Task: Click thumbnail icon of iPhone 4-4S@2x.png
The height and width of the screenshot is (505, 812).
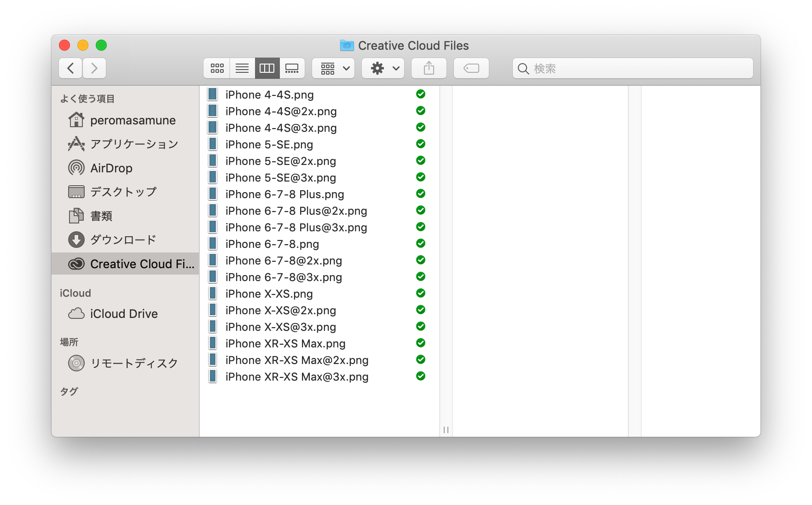Action: 213,111
